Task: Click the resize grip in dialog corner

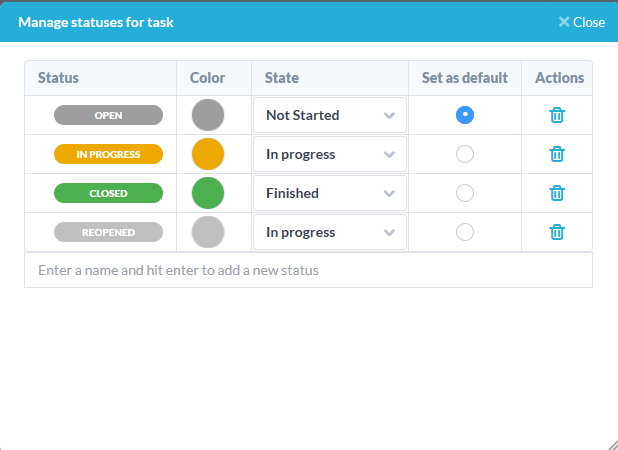Action: 612,444
